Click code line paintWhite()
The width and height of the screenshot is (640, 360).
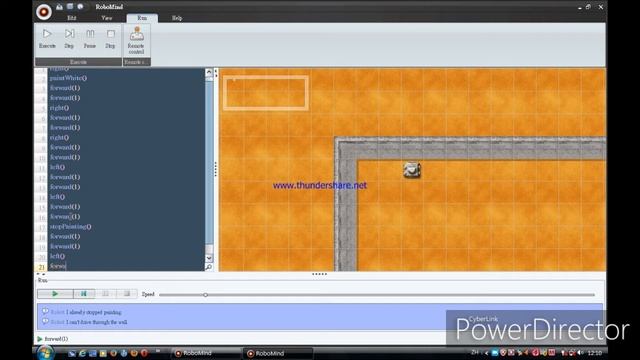[68, 78]
